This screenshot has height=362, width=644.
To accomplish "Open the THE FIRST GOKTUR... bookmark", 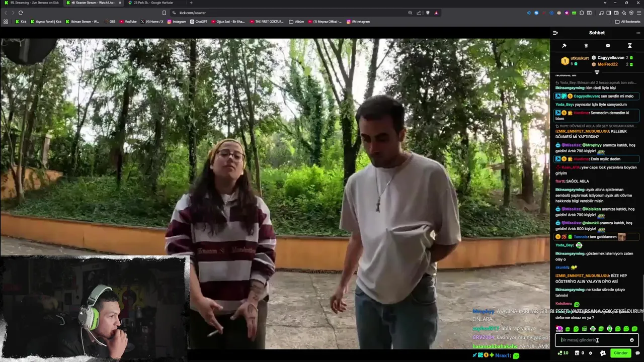I will (x=267, y=22).
